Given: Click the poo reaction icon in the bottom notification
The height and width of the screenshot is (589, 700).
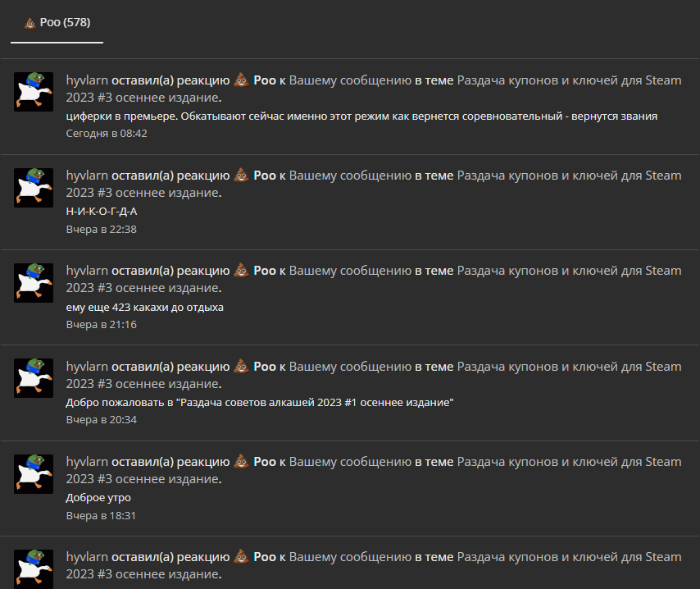Looking at the screenshot, I should pyautogui.click(x=242, y=556).
